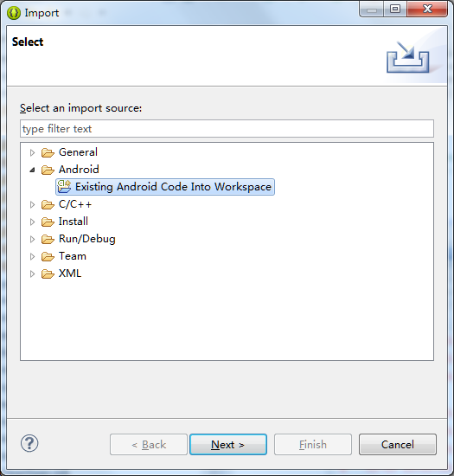Click the Eclipse Import title bar icon

point(14,13)
